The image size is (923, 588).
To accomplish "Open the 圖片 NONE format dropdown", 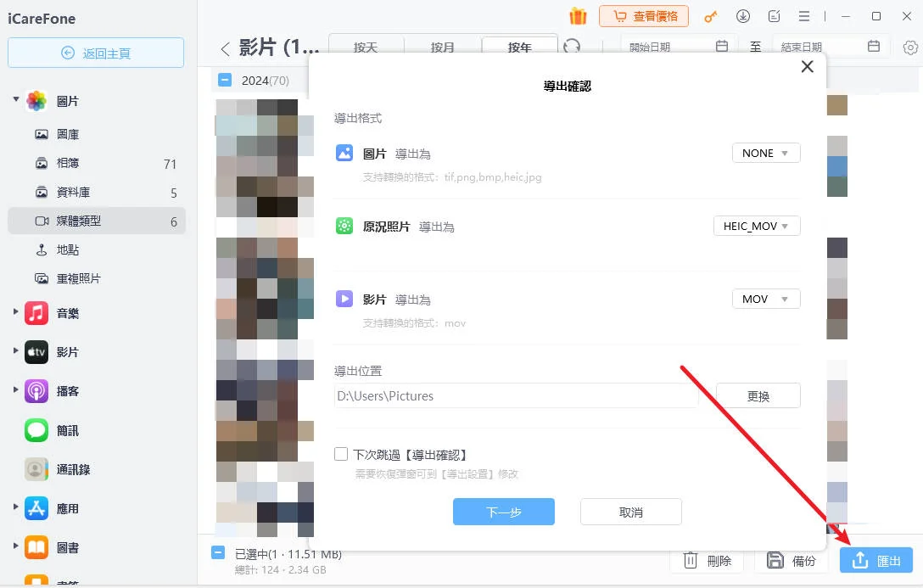I will pos(766,153).
